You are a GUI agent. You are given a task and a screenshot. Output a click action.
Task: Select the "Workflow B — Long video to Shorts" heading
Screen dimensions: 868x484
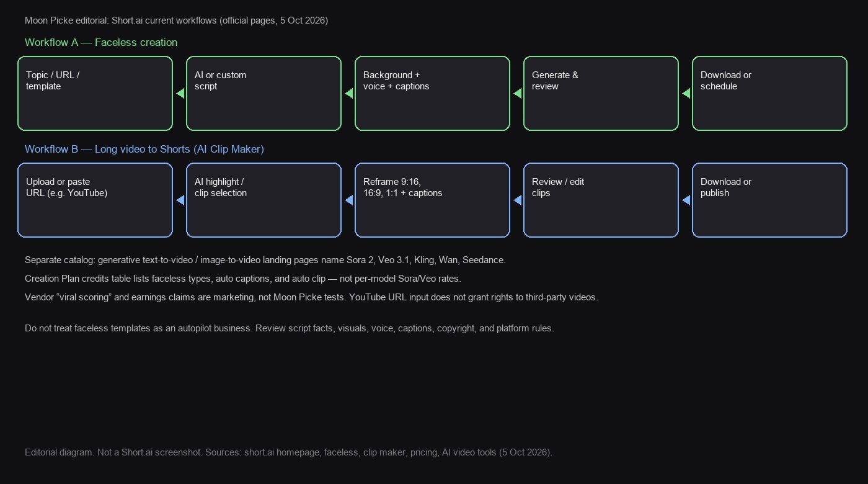[144, 150]
